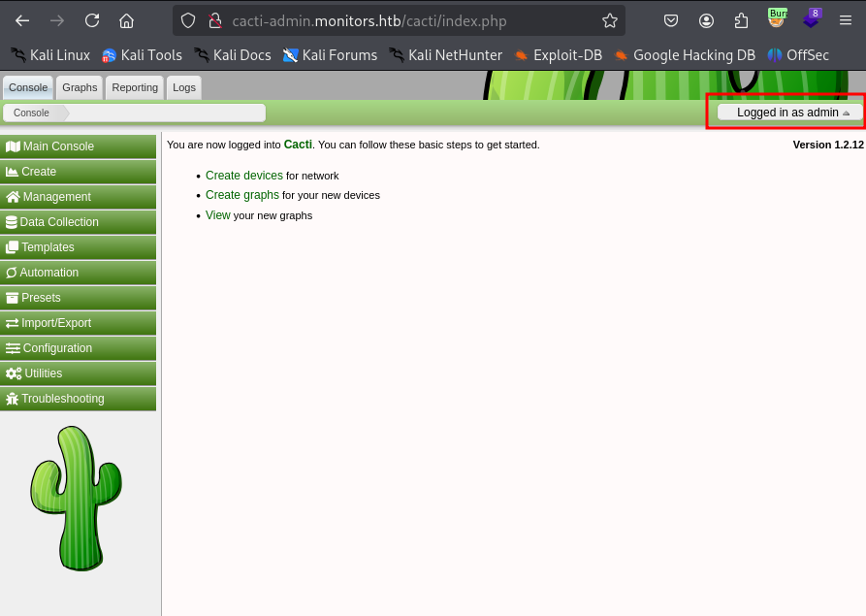Bookmark this page with the star icon
This screenshot has height=616, width=866.
610,21
